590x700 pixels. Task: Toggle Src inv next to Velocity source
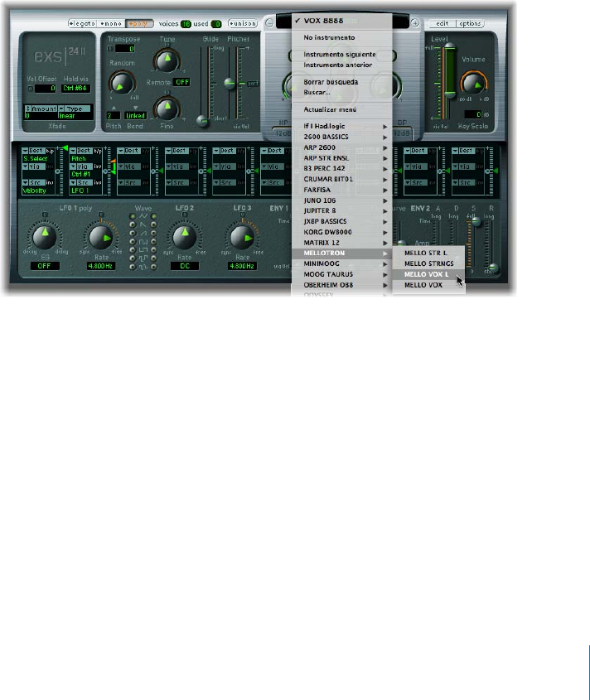point(50,182)
